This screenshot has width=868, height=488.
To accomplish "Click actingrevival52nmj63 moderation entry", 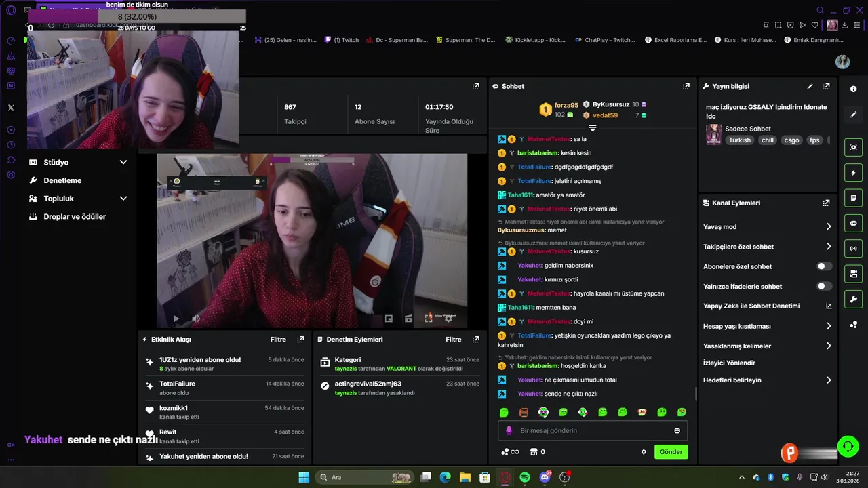I will (x=400, y=388).
